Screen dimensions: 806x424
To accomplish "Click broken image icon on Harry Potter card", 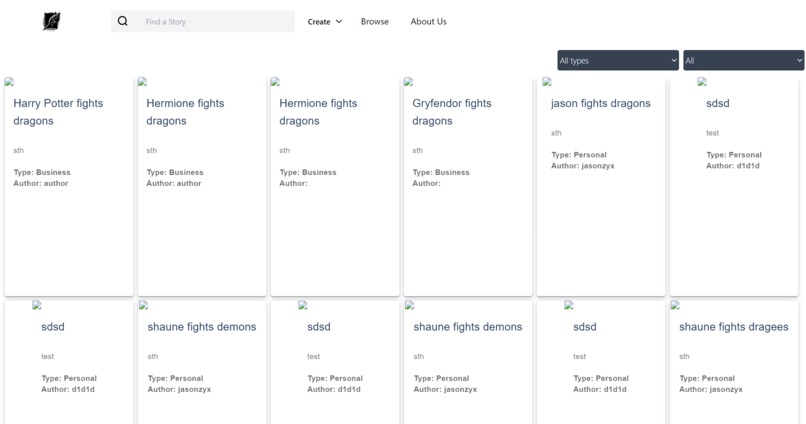I will point(9,82).
